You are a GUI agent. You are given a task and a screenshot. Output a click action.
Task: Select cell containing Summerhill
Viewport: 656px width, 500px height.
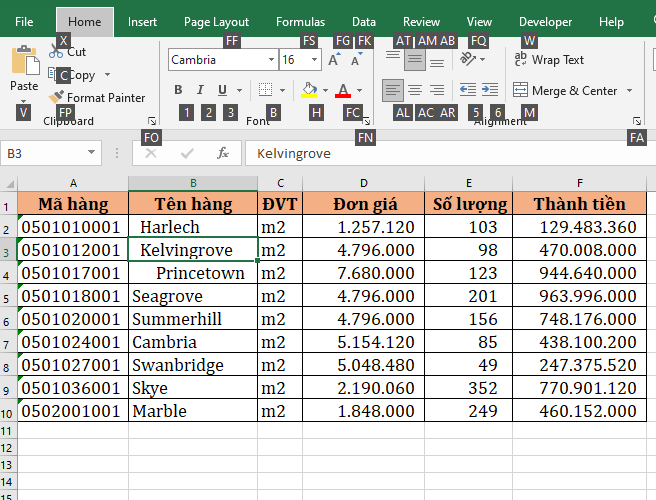[192, 319]
